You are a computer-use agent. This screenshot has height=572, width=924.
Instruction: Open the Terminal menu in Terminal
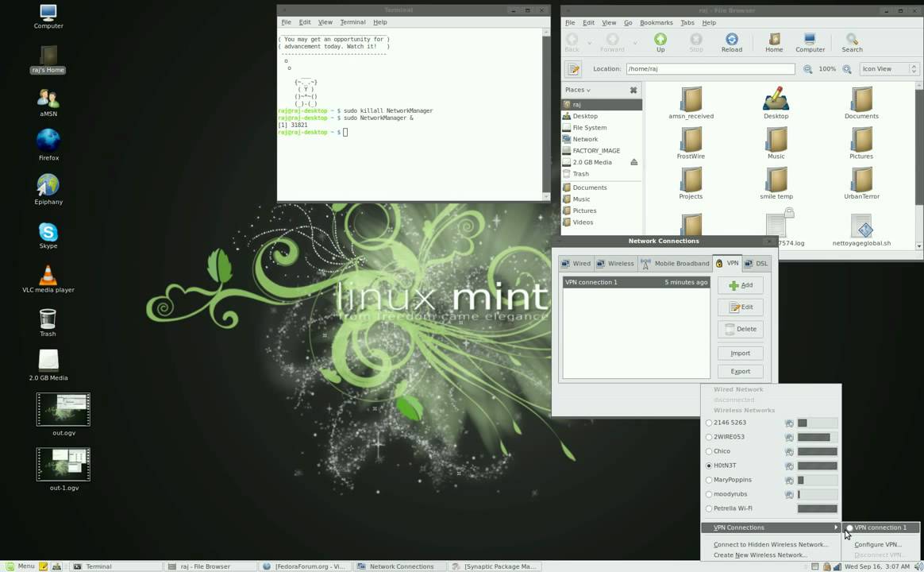(x=352, y=22)
